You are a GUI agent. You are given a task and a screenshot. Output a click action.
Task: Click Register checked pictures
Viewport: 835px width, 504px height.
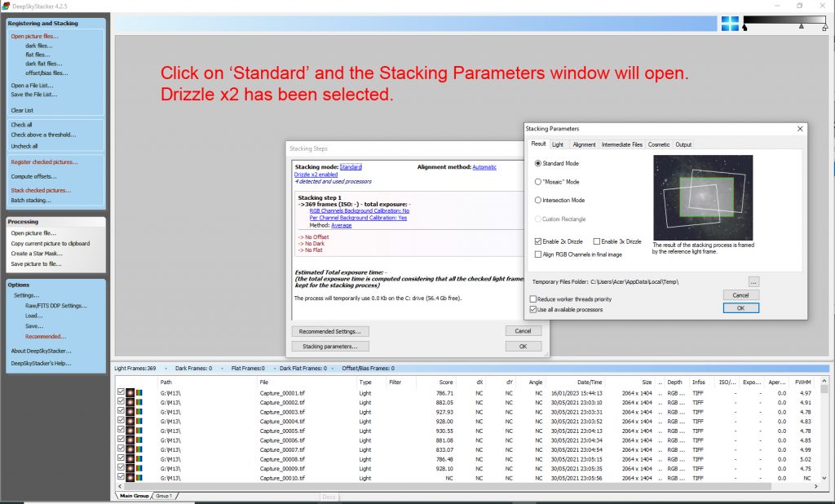coord(44,162)
